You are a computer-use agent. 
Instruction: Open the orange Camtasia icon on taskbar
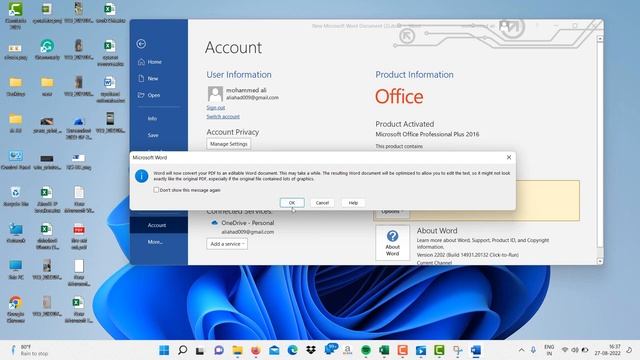tap(402, 350)
